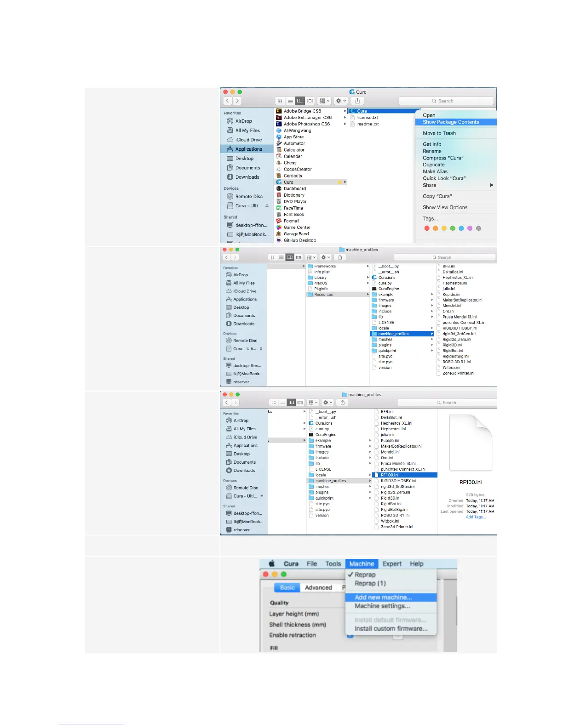The height and width of the screenshot is (728, 563).
Task: Open the Tools menu in the menu bar
Action: click(333, 564)
